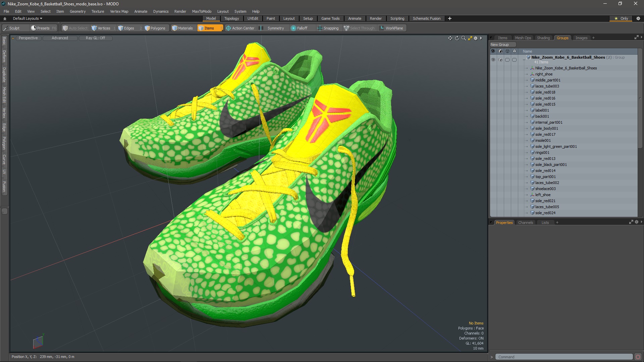The width and height of the screenshot is (644, 362).
Task: Open the Perspective view dropdown
Action: [28, 38]
